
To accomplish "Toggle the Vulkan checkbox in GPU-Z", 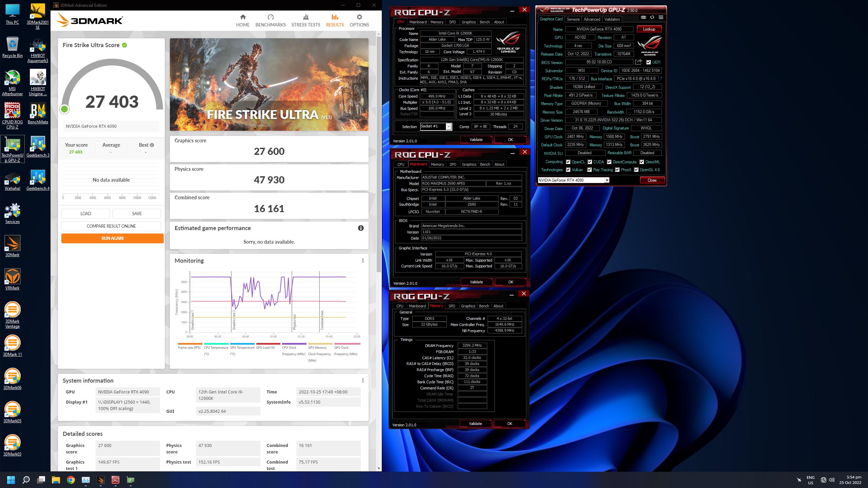I will tap(568, 170).
